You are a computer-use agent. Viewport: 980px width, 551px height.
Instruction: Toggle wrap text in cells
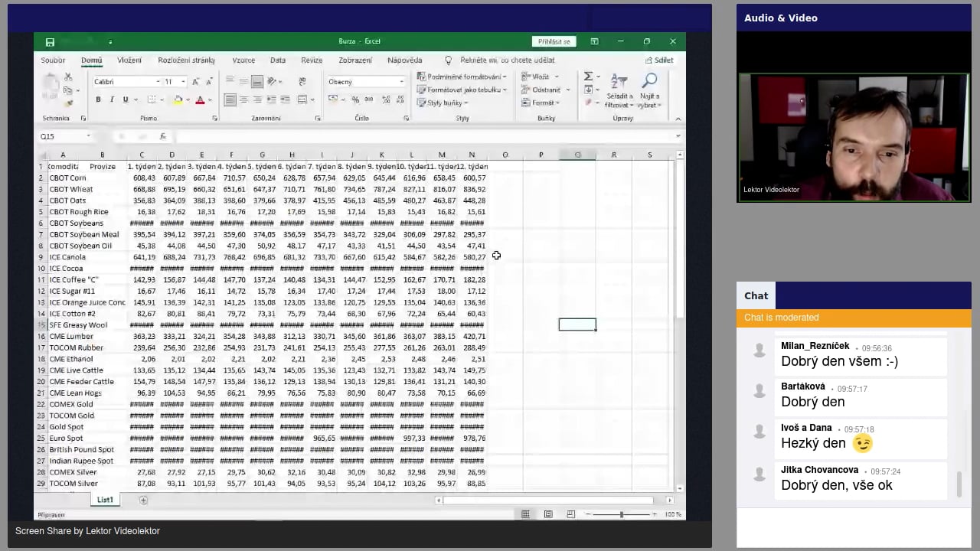(x=302, y=81)
